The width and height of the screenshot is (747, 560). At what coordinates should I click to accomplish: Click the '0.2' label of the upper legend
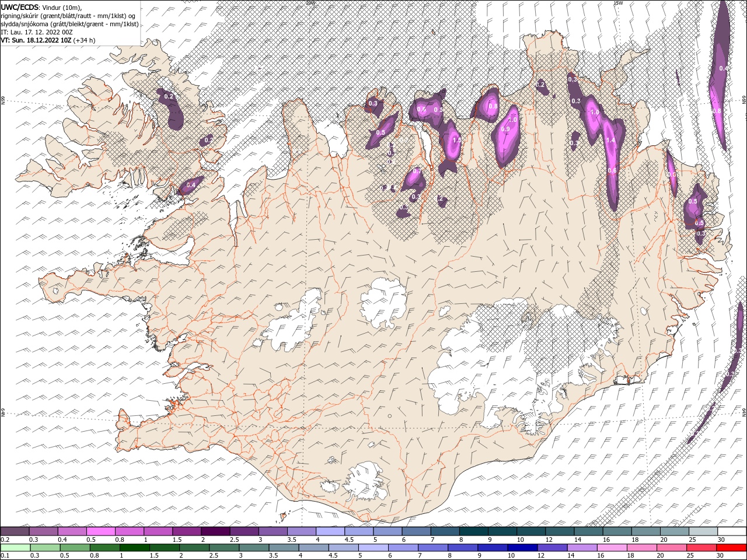tap(5, 540)
